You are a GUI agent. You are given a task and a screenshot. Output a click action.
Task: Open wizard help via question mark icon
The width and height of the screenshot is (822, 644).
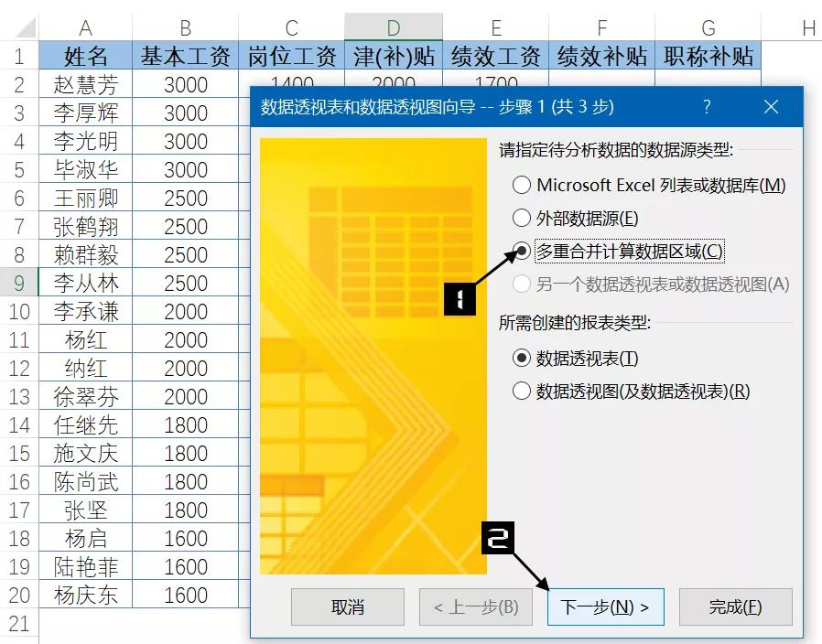tap(707, 107)
